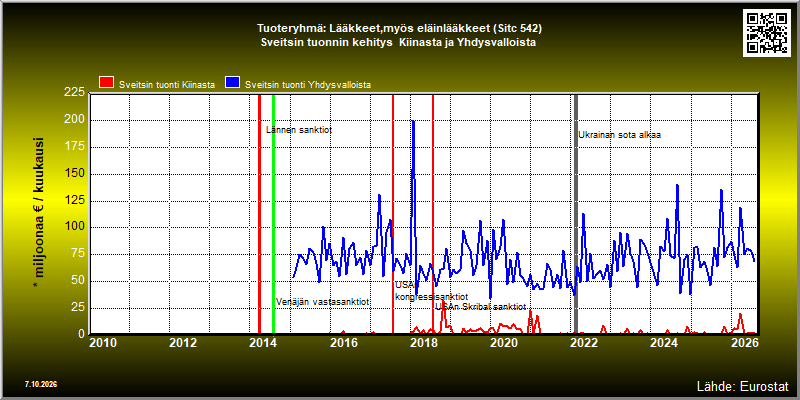Click the y-axis value 150
The width and height of the screenshot is (800, 400).
point(74,174)
